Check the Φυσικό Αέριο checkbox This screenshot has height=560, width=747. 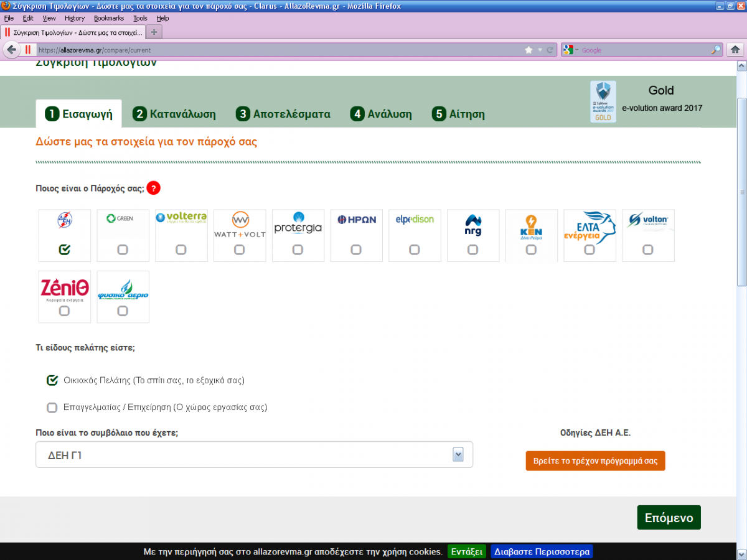pos(123,311)
